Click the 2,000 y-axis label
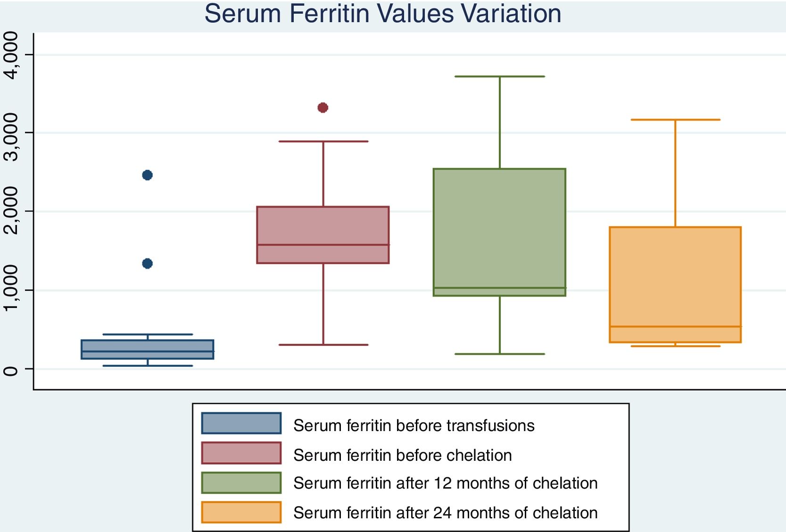This screenshot has width=786, height=532. (10, 211)
